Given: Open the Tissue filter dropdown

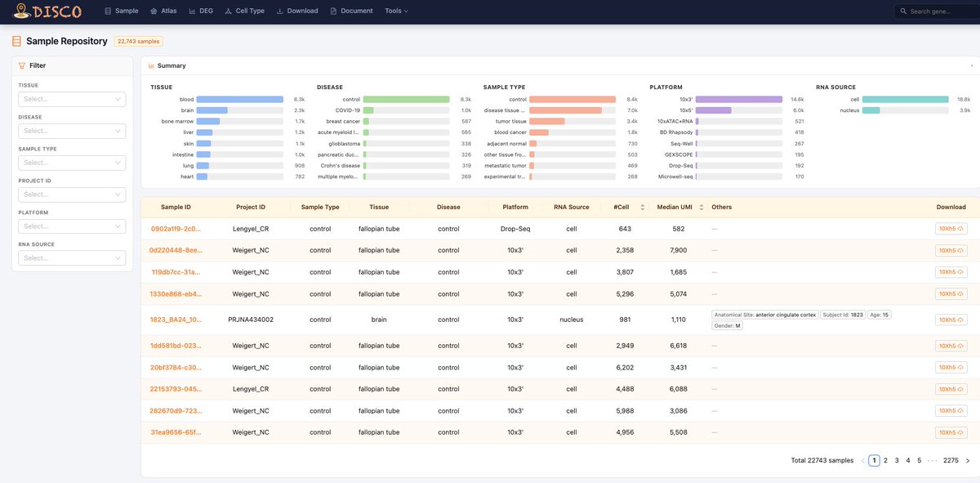Looking at the screenshot, I should pos(72,99).
